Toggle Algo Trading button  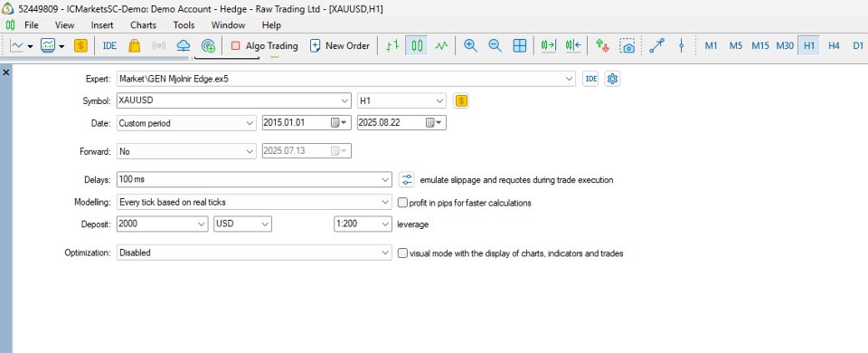264,46
